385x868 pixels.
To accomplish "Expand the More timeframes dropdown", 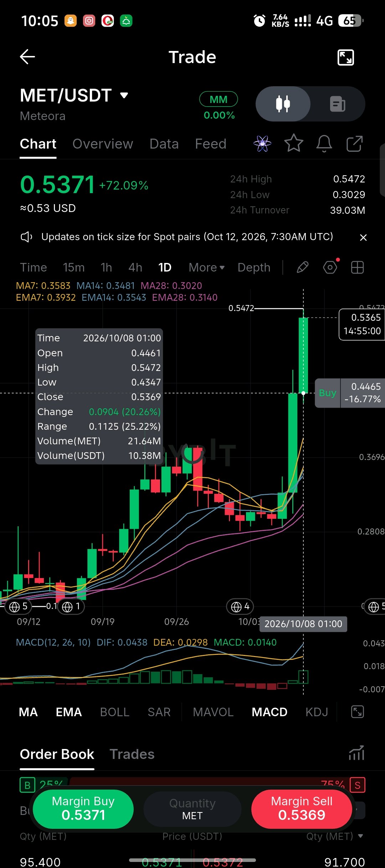I will point(207,267).
